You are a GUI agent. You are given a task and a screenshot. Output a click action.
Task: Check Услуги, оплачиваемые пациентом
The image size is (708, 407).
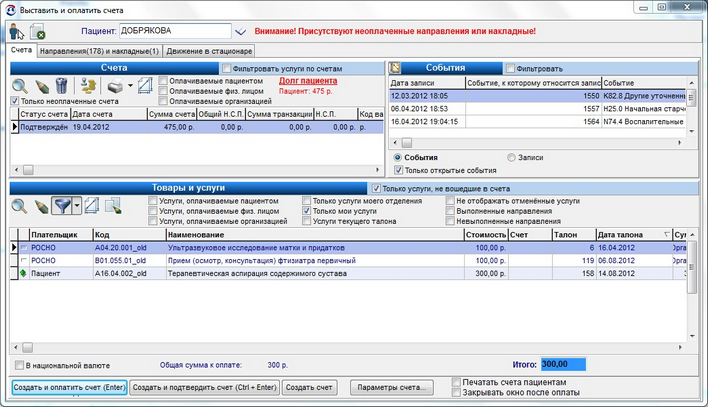pyautogui.click(x=153, y=201)
